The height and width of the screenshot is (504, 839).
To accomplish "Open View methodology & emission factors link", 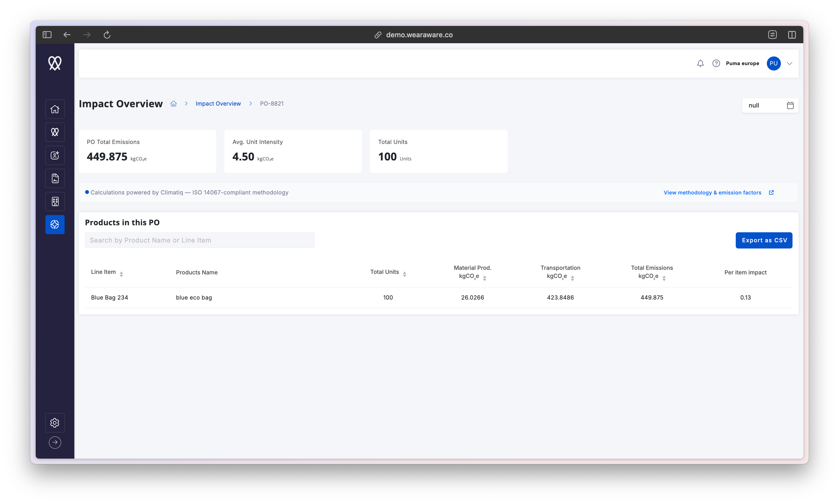I will [712, 193].
